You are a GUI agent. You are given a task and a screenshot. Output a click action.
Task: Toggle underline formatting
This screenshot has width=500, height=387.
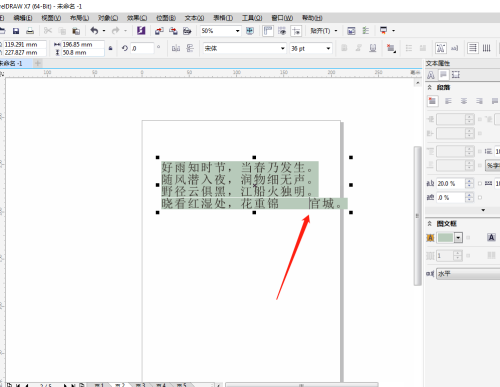tap(373, 48)
